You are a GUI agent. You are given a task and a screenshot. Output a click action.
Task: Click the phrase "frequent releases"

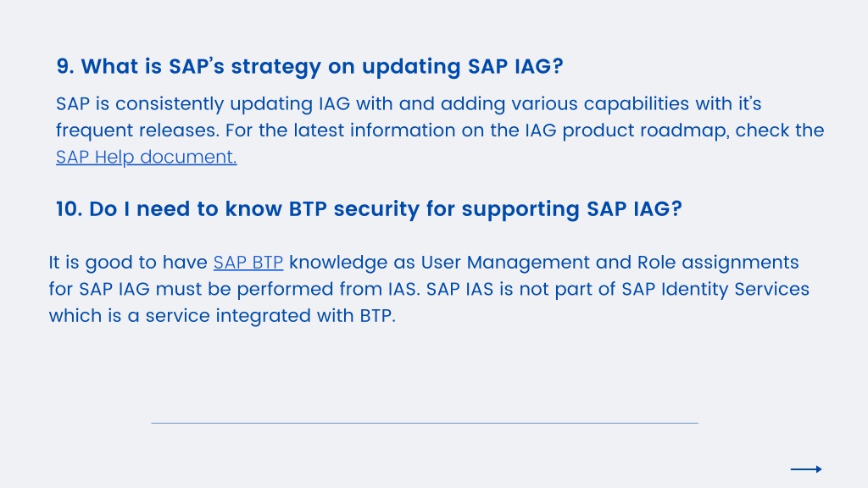point(136,131)
